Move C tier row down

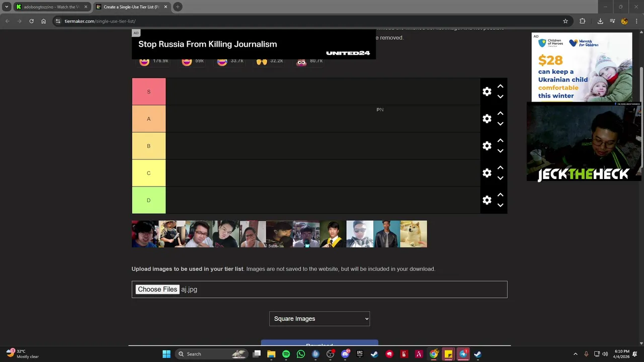click(x=500, y=178)
